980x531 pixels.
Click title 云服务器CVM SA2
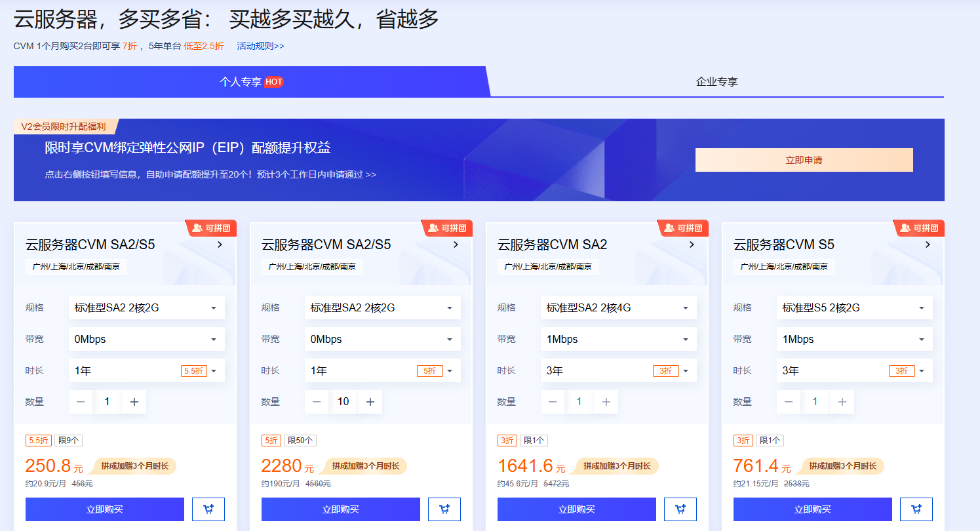[x=553, y=245]
